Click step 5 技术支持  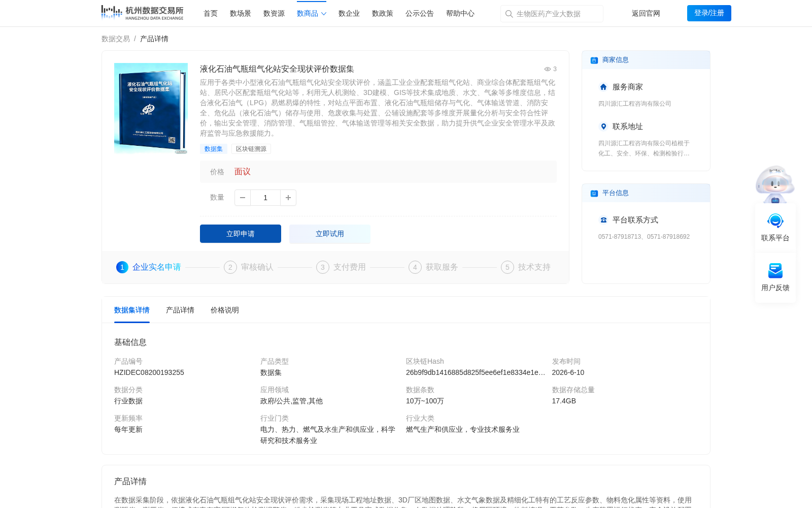point(526,267)
